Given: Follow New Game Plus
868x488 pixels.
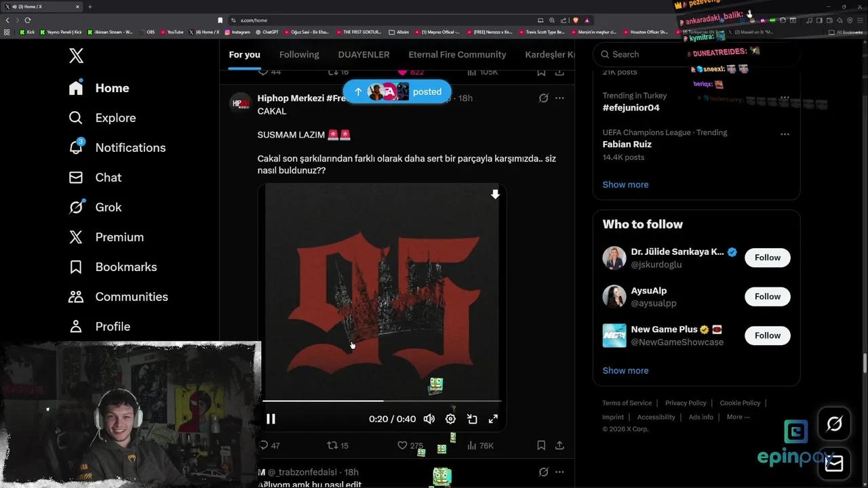Looking at the screenshot, I should coord(768,335).
